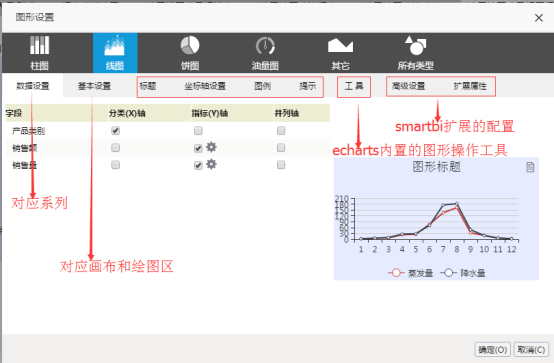Pick the 油量图 gauge chart icon
554x363 pixels.
coord(265,46)
